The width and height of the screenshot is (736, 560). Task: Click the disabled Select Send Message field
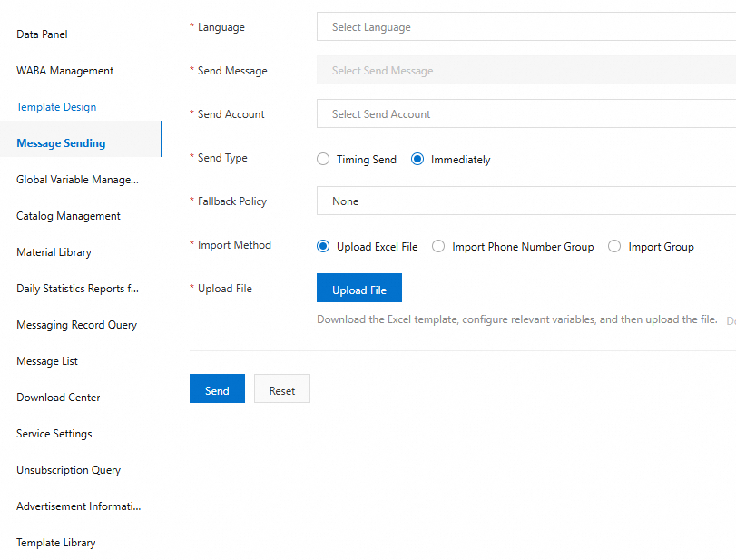526,71
